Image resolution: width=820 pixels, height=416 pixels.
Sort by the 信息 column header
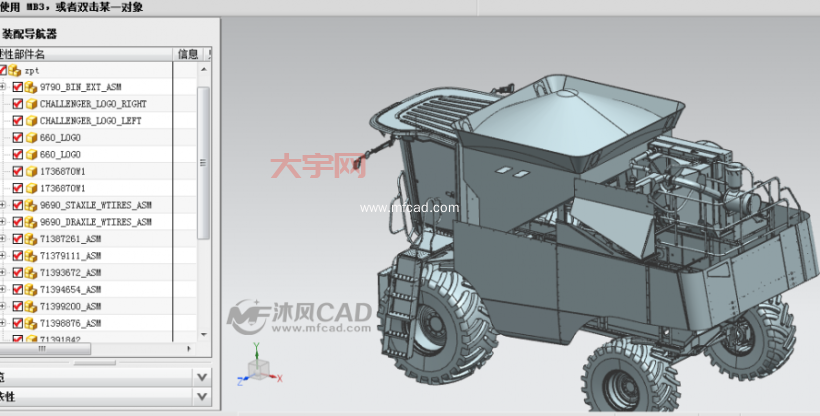188,54
